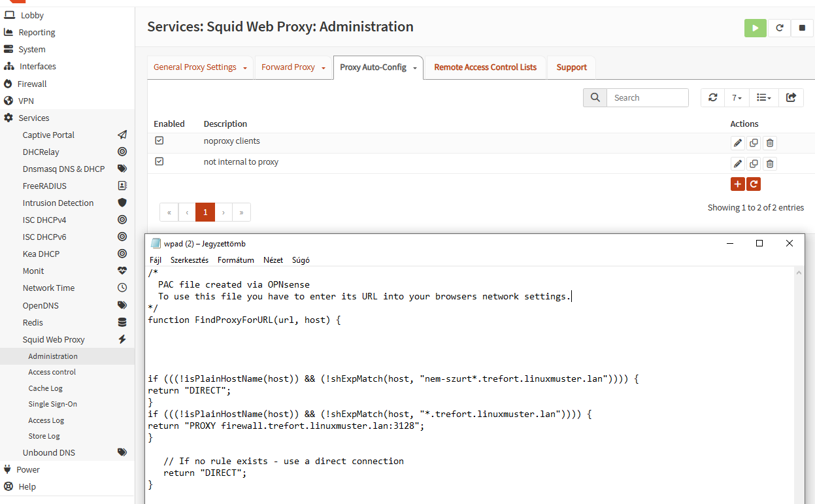This screenshot has width=815, height=504.
Task: Sort table by Description column header
Action: tap(225, 124)
